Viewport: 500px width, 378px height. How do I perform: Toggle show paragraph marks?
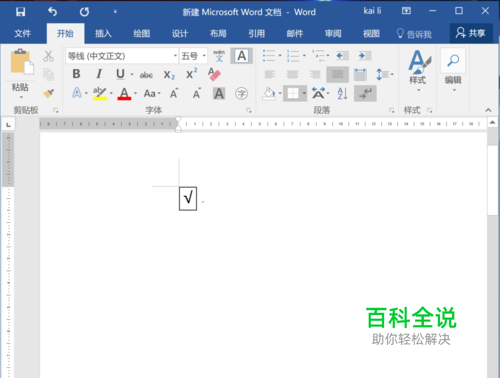[x=365, y=94]
